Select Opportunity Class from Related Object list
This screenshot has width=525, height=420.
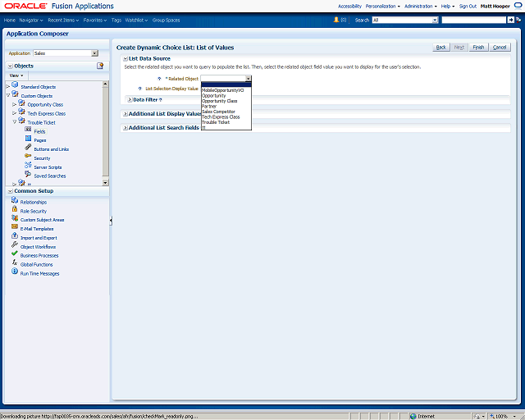(x=226, y=101)
